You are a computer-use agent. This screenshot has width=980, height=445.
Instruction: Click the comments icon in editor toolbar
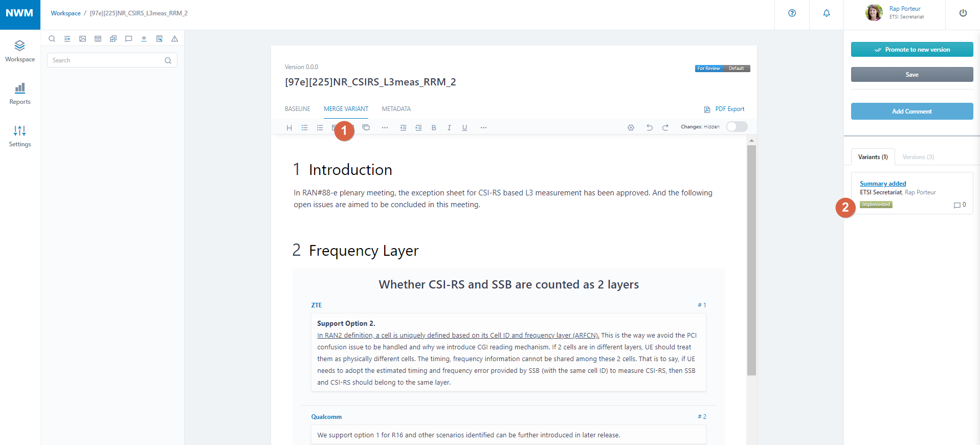click(366, 128)
